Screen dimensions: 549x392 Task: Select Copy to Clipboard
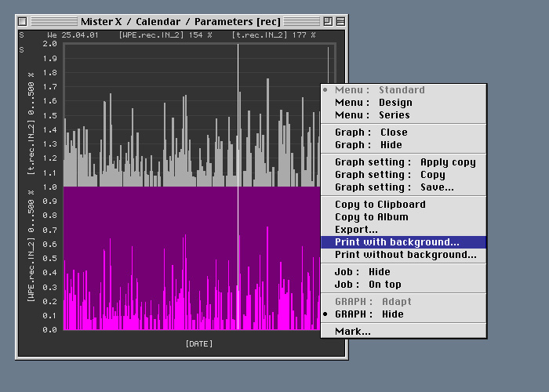(x=403, y=205)
